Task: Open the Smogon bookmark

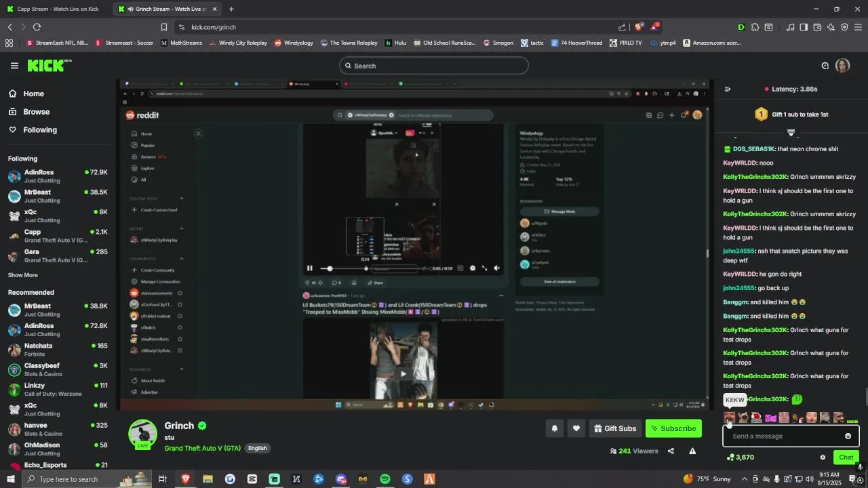Action: [498, 43]
